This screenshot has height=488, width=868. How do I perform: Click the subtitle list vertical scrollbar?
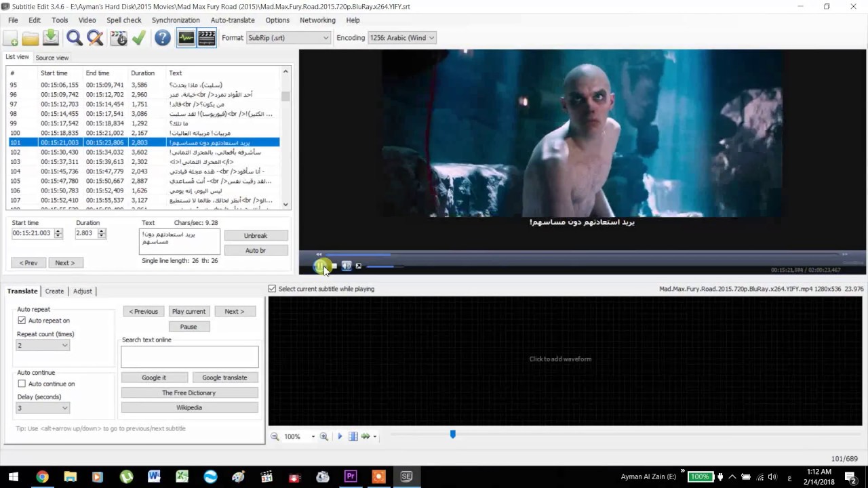[x=285, y=138]
